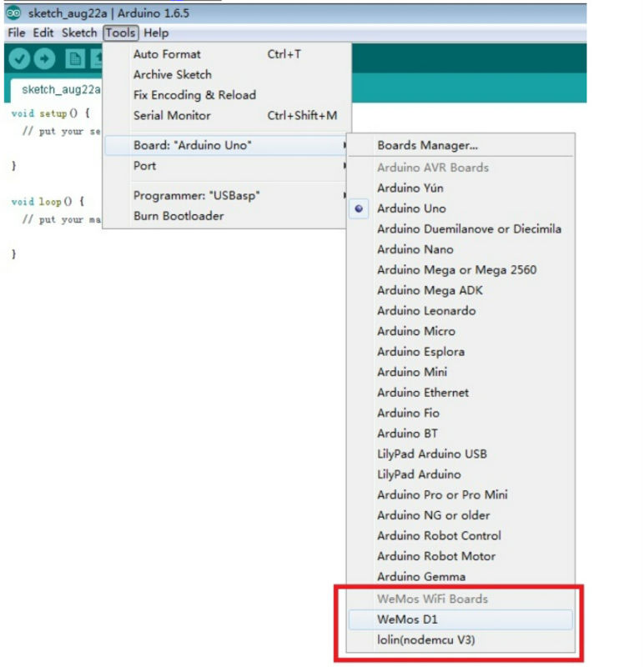Select lolin(nodemcu V3) board

tap(425, 640)
